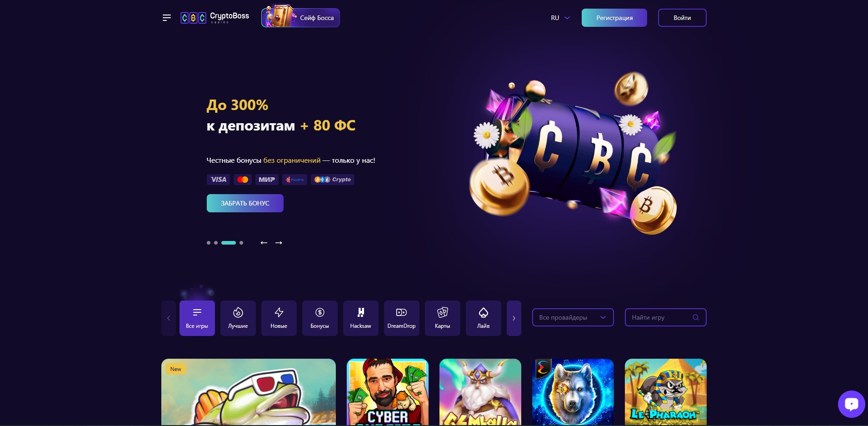Open the Карты card games category
Image resolution: width=868 pixels, height=426 pixels.
pos(443,318)
